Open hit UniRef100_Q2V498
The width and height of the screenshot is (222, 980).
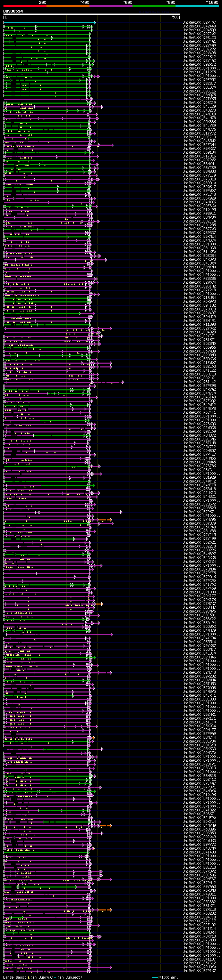coord(199,53)
